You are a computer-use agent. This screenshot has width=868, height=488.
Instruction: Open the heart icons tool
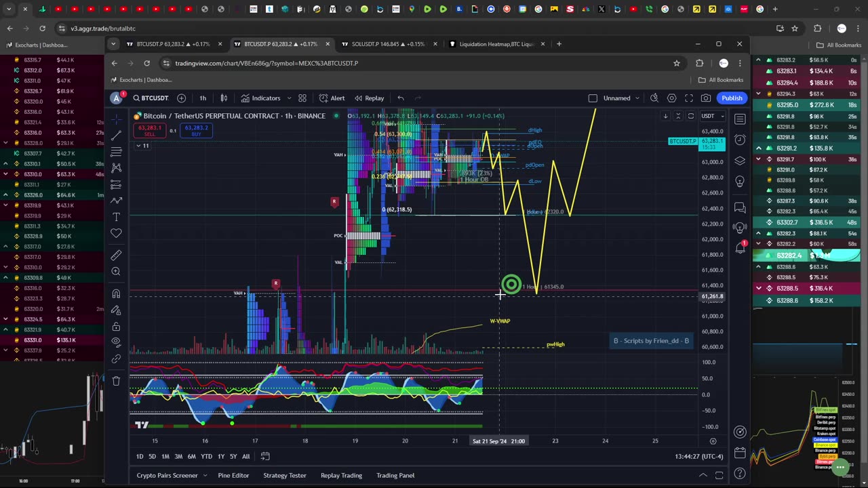116,233
